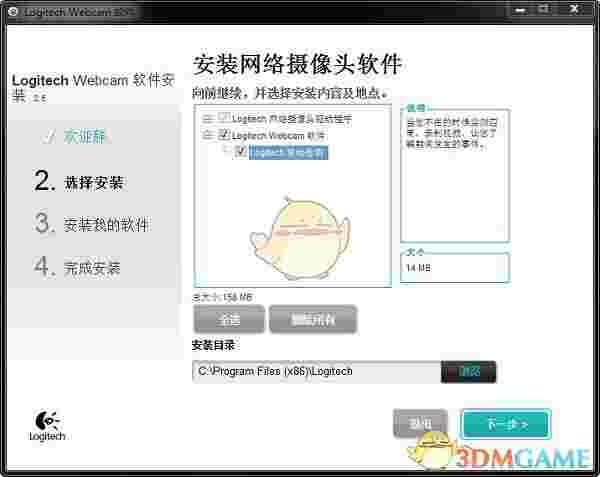Minimize the installer window
This screenshot has height=477, width=600.
pyautogui.click(x=520, y=10)
